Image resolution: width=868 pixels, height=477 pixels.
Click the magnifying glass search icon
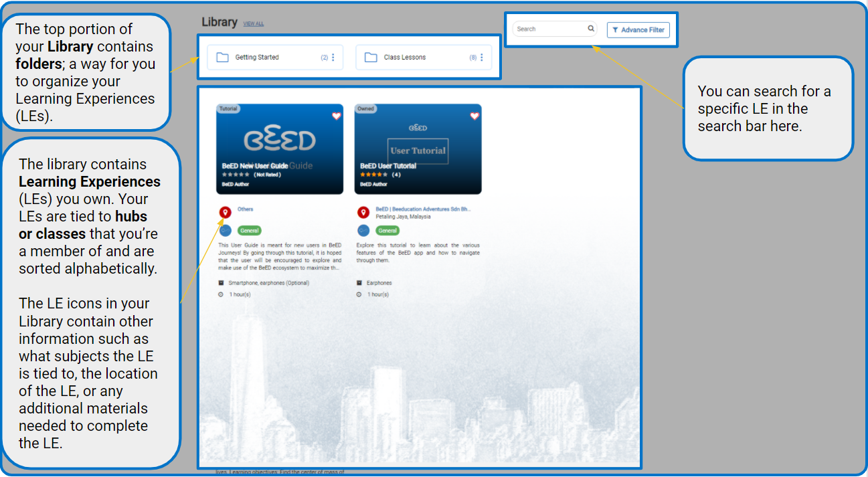591,29
